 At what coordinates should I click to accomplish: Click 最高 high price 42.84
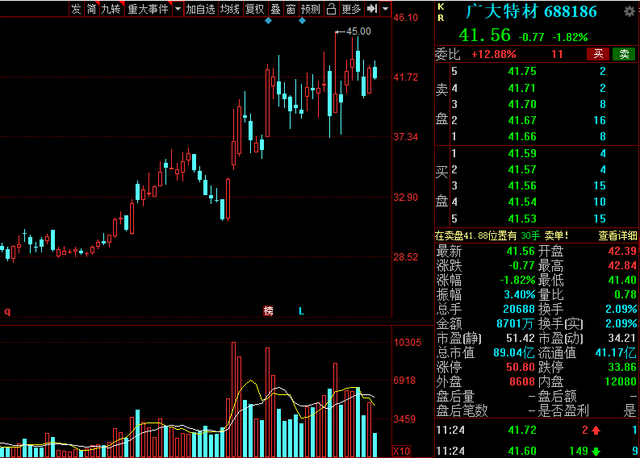[x=622, y=265]
